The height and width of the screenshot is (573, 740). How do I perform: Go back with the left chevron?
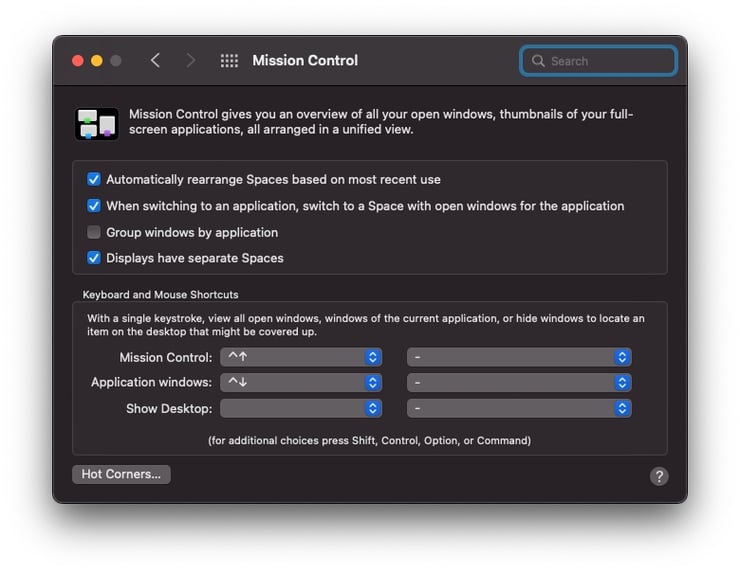[x=156, y=60]
